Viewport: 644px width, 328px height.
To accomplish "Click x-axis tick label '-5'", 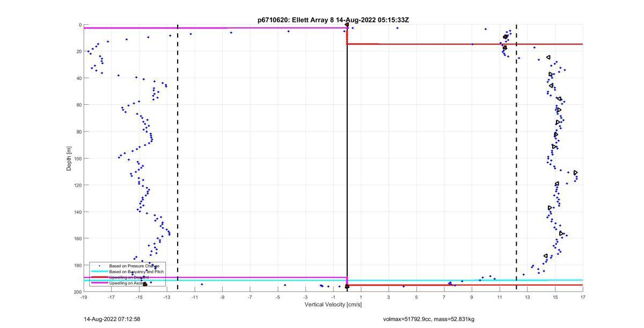I will tap(277, 297).
